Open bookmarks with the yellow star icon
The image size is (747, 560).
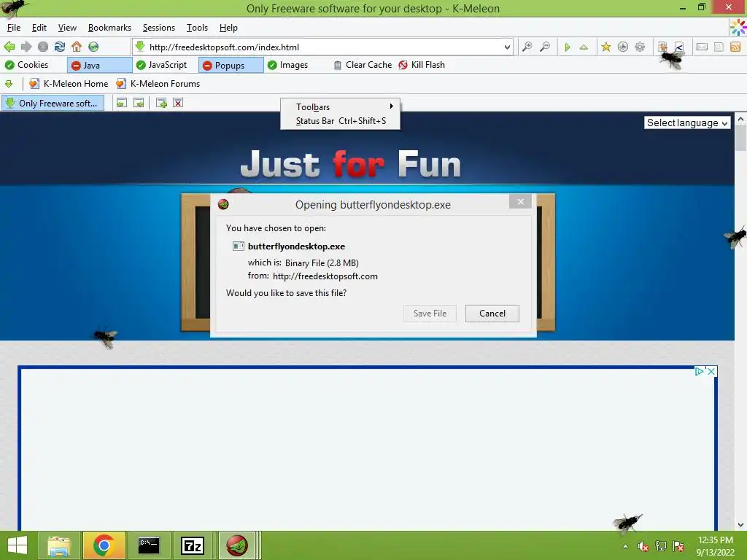(605, 47)
